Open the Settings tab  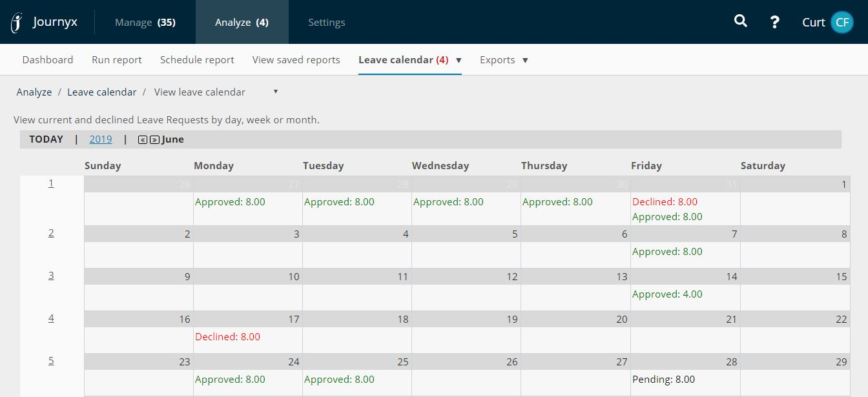pyautogui.click(x=326, y=22)
